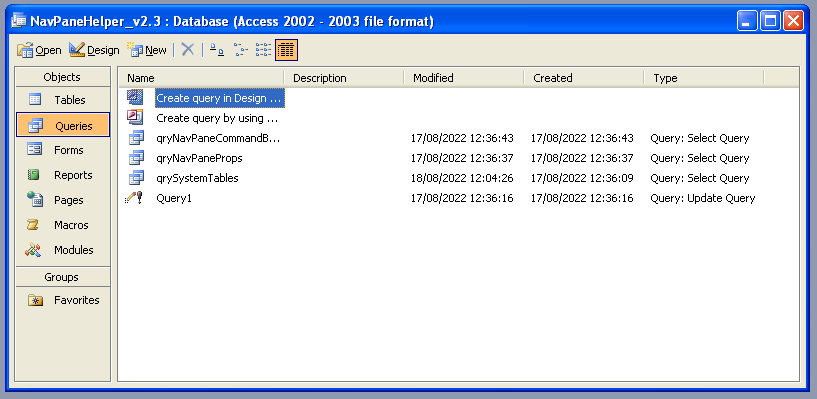Click Modified date 17/08/2022 12:36:43
Viewport: 817px width, 399px height.
click(x=462, y=138)
